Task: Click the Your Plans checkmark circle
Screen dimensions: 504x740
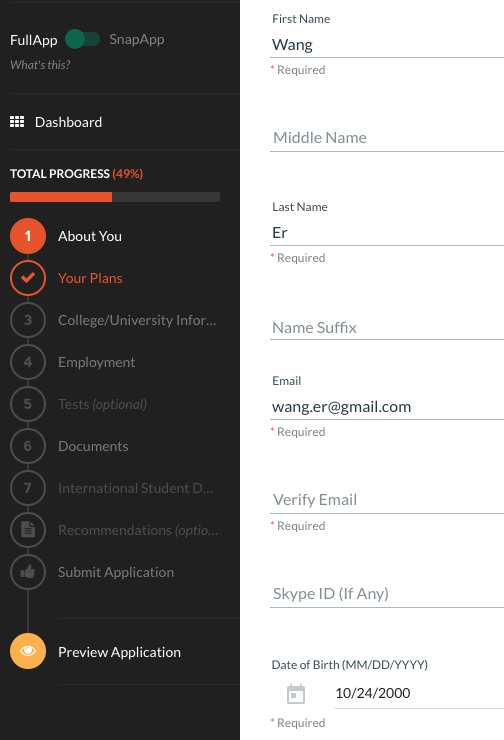Action: click(x=28, y=278)
